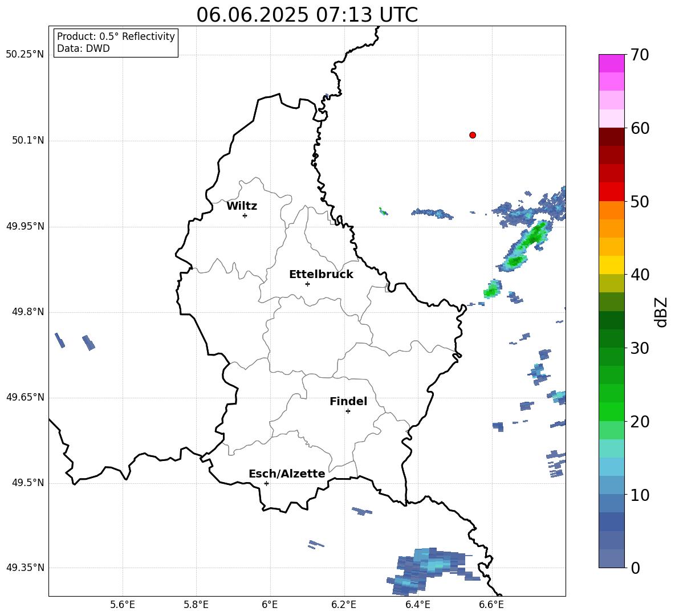Click the colorbar tick label 50
The width and height of the screenshot is (675, 616).
[640, 202]
